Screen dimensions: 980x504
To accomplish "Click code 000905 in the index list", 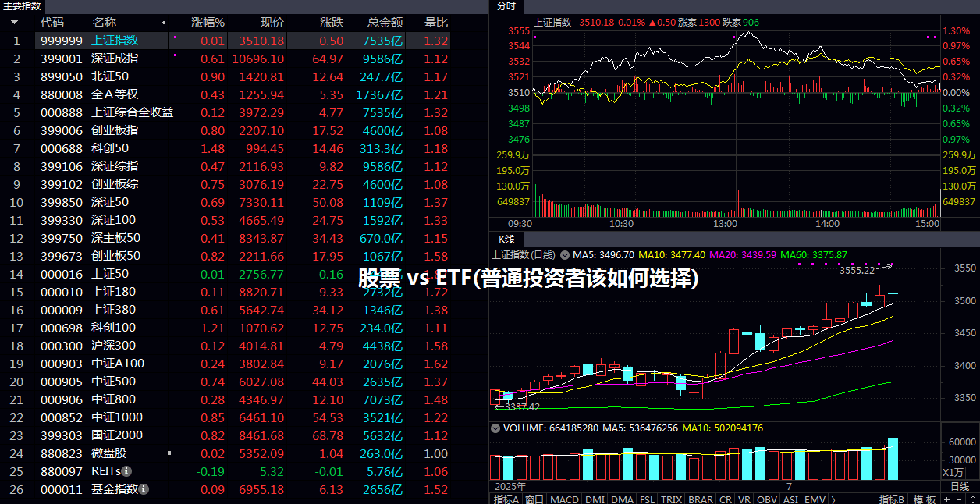I will (61, 382).
